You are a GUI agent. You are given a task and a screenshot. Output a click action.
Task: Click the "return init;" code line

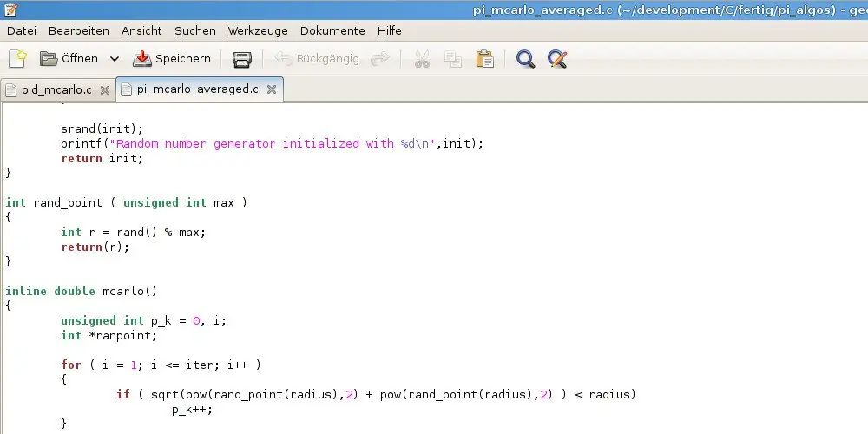(x=102, y=158)
